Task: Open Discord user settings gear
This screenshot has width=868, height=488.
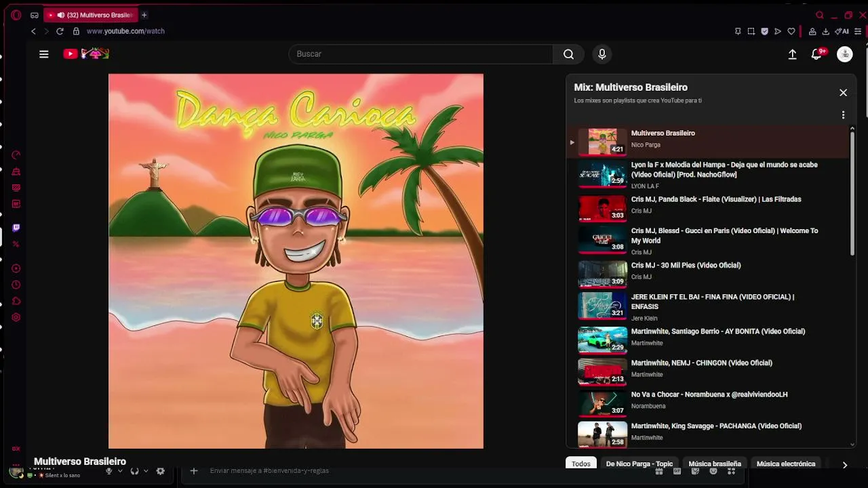Action: pos(161,471)
